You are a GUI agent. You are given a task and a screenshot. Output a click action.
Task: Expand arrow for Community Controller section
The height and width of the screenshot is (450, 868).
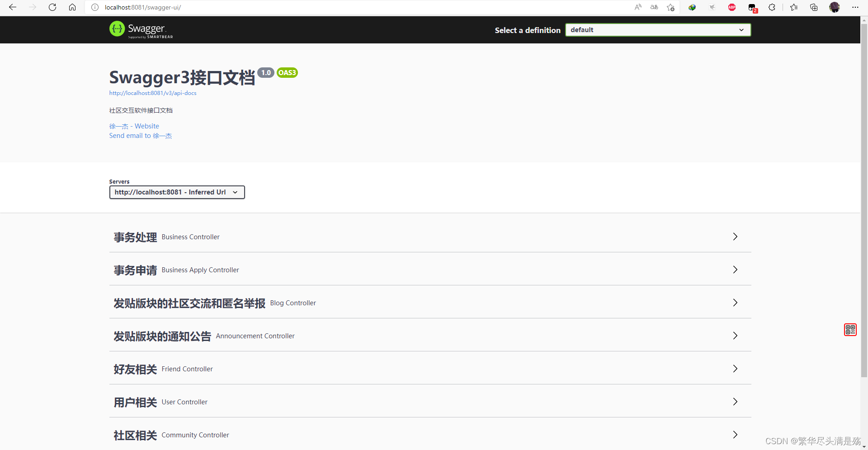coord(735,435)
